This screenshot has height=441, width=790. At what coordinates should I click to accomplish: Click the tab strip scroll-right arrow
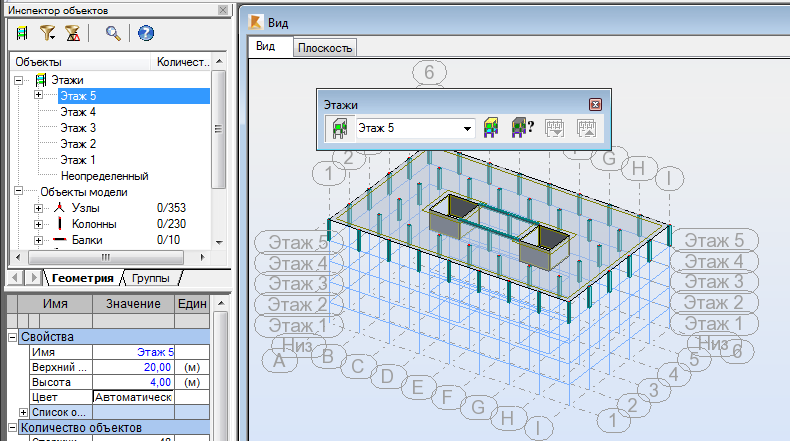33,278
